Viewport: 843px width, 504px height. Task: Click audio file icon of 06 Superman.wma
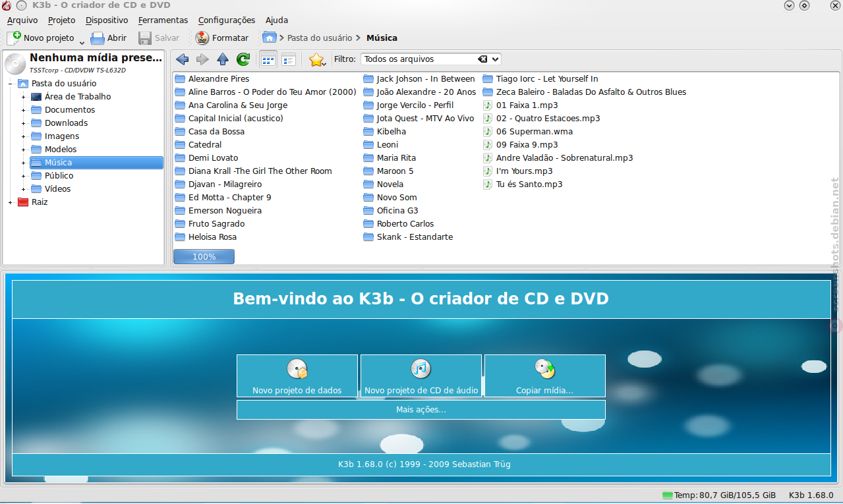coord(488,132)
